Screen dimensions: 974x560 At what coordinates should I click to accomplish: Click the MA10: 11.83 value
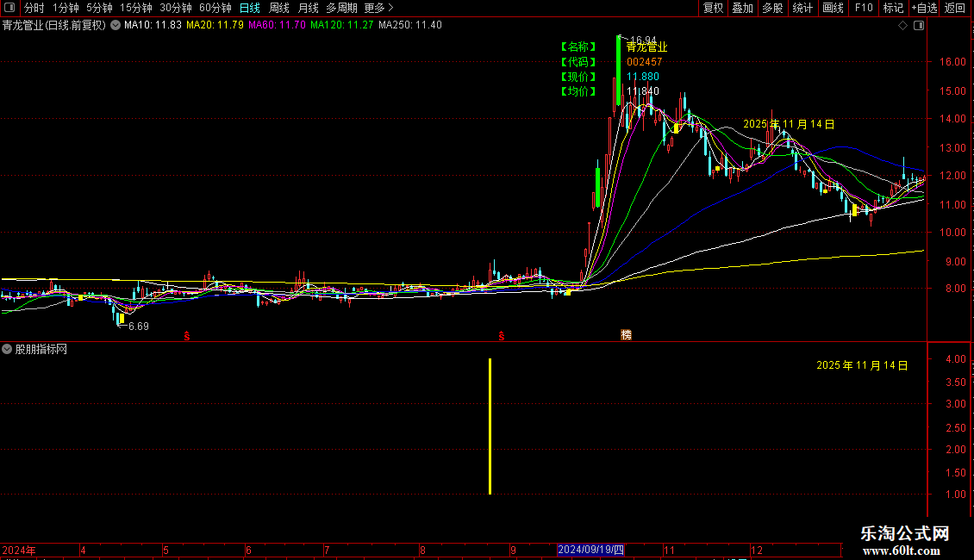(153, 26)
